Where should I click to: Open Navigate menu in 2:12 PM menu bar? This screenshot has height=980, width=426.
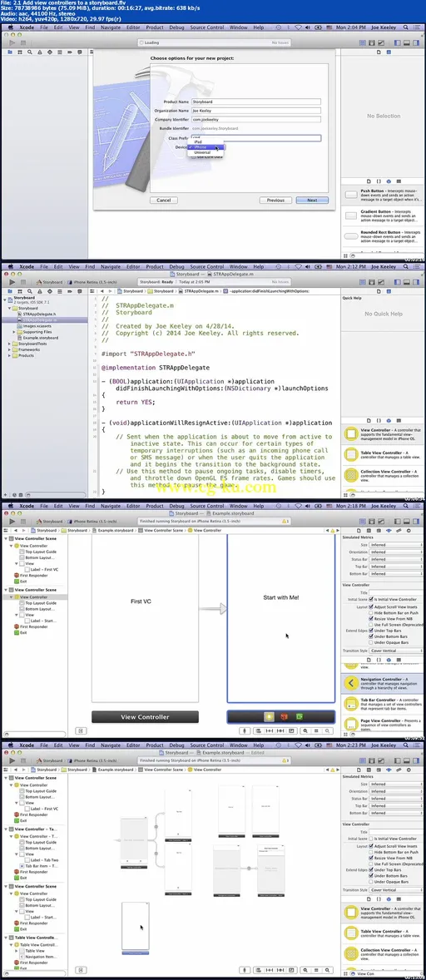click(x=111, y=266)
